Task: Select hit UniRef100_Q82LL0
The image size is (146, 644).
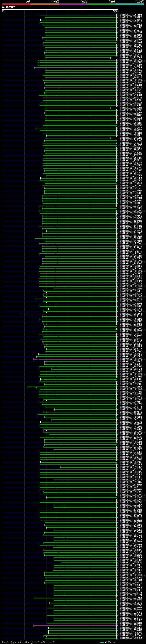Action: click(131, 344)
